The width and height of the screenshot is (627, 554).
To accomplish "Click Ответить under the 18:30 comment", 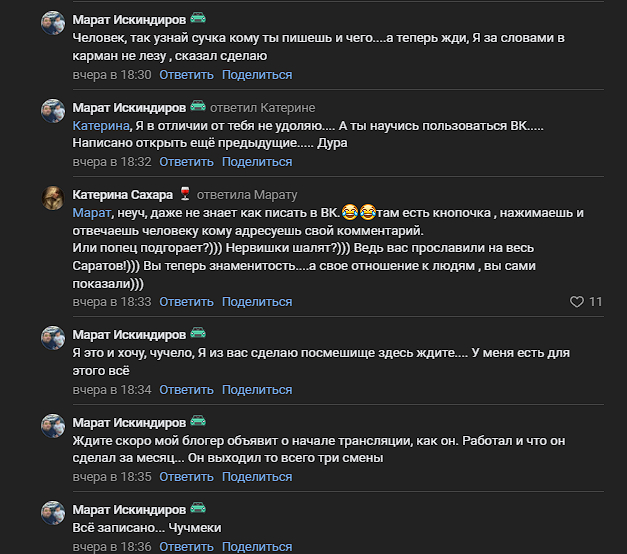I will click(186, 75).
